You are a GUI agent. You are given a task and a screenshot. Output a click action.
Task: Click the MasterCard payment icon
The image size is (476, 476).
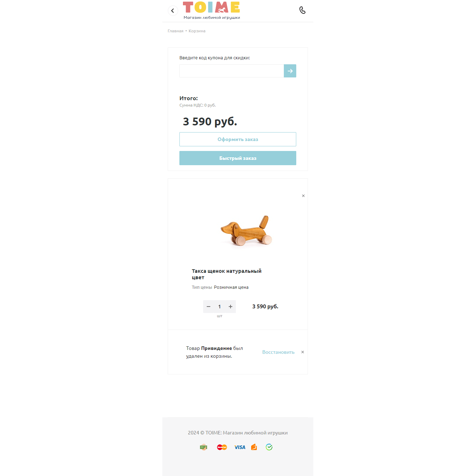tap(222, 447)
